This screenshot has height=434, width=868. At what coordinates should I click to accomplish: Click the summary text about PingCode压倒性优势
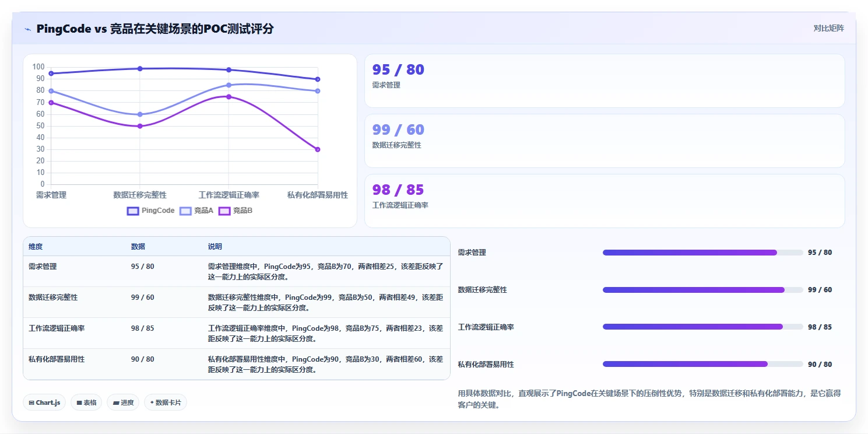point(649,400)
